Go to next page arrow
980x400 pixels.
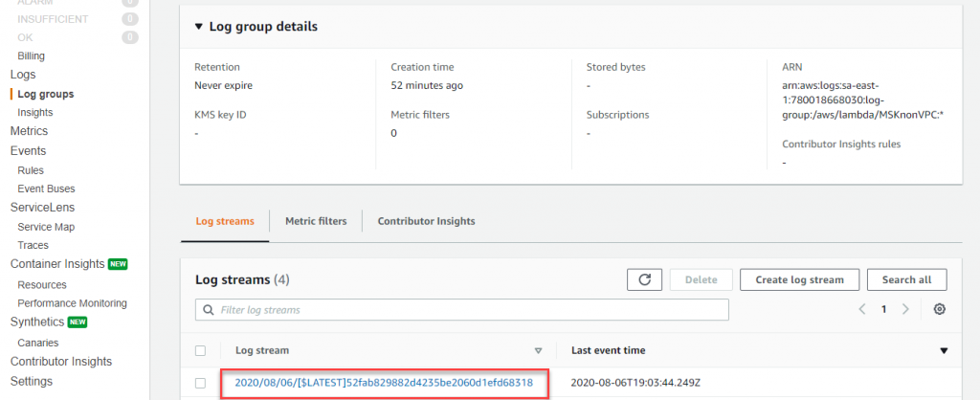[905, 309]
